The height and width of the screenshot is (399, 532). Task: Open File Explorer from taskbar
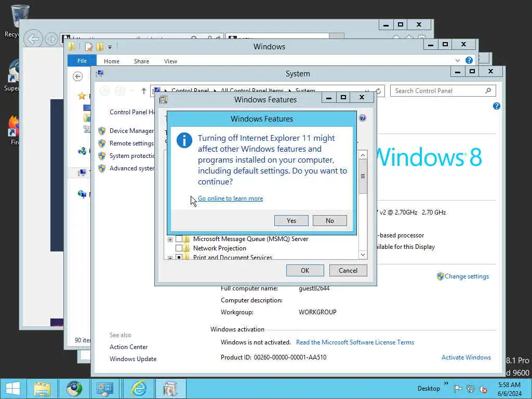click(42, 389)
